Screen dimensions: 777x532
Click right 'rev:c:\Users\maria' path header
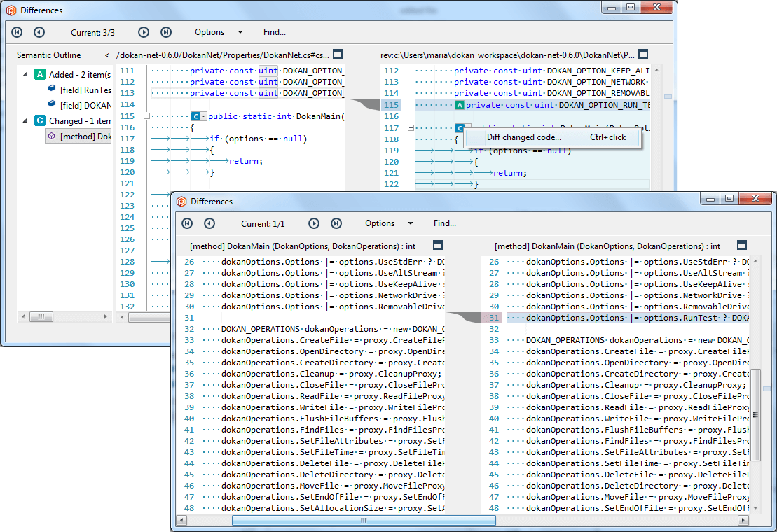point(507,55)
